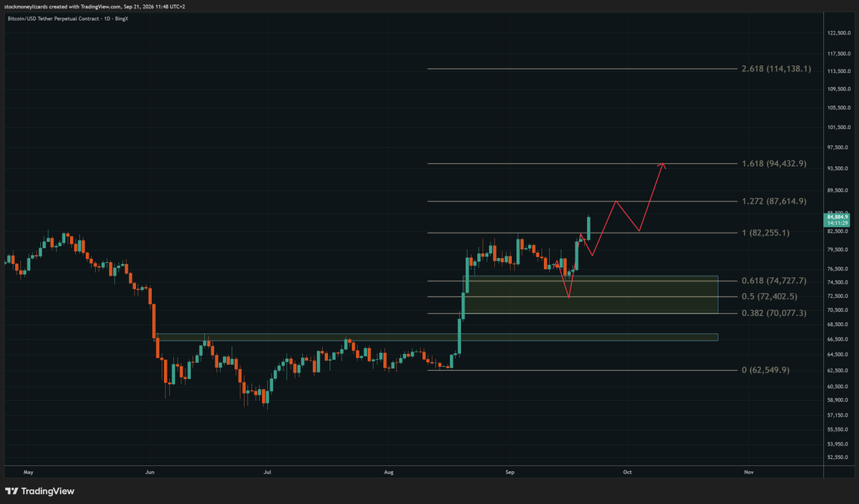Click the 72,500.0 price axis label

837,296
